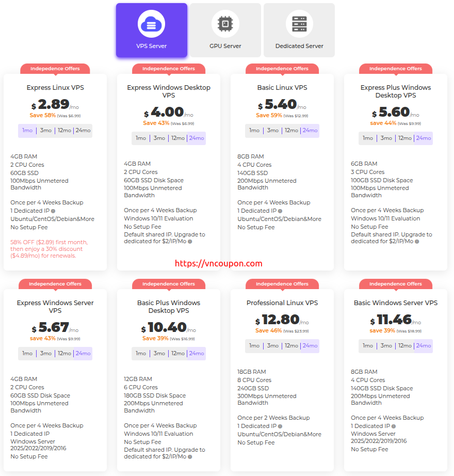Image resolution: width=454 pixels, height=476 pixels.
Task: Click info icon beside Basic Linux VPS Dedicated IP
Action: click(280, 211)
